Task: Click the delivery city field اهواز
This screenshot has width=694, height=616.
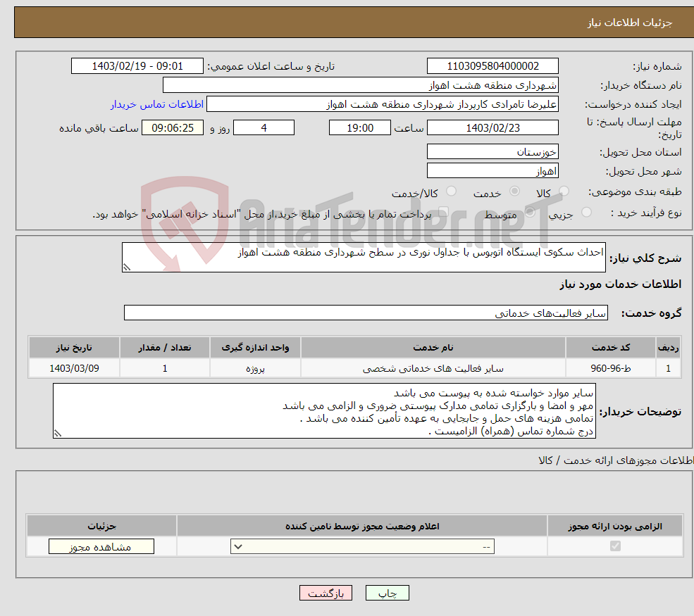Action: (492, 170)
